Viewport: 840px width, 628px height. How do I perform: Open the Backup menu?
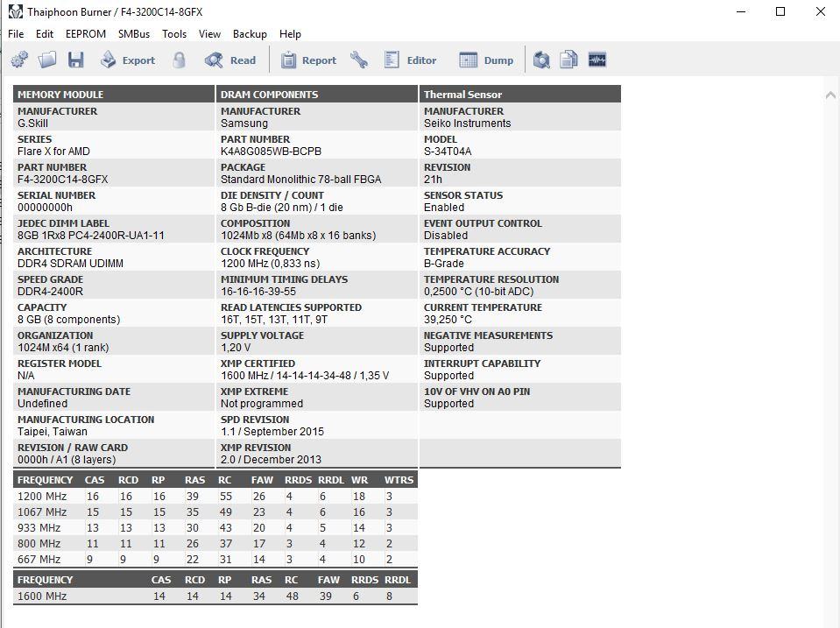250,34
